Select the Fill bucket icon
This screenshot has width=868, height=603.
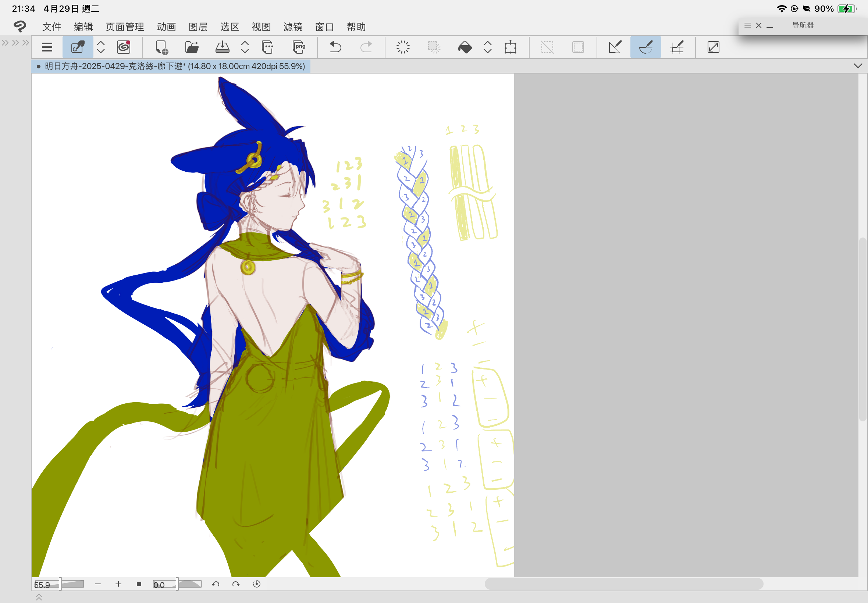[x=465, y=47]
